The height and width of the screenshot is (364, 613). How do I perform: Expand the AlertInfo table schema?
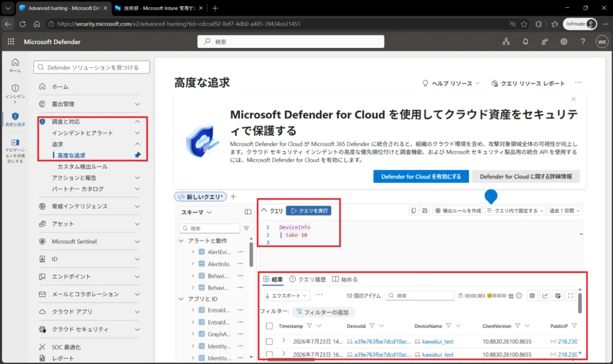[193, 264]
